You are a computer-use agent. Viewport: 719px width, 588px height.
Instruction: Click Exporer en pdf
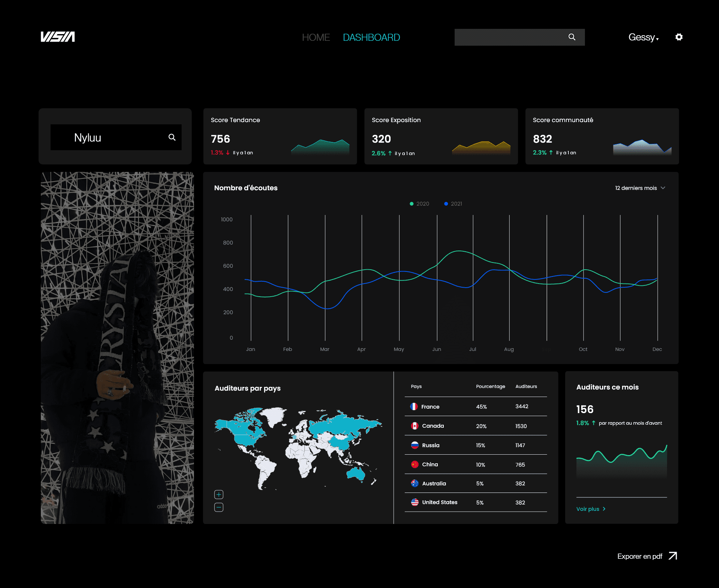[640, 556]
